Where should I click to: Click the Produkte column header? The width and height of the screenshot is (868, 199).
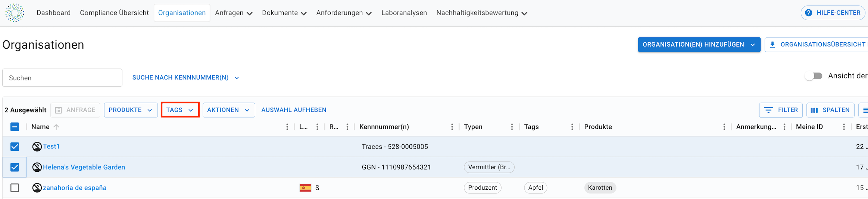tap(598, 127)
